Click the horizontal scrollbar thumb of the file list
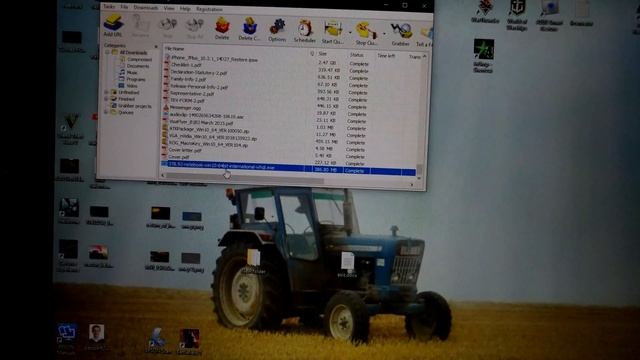 click(x=245, y=178)
